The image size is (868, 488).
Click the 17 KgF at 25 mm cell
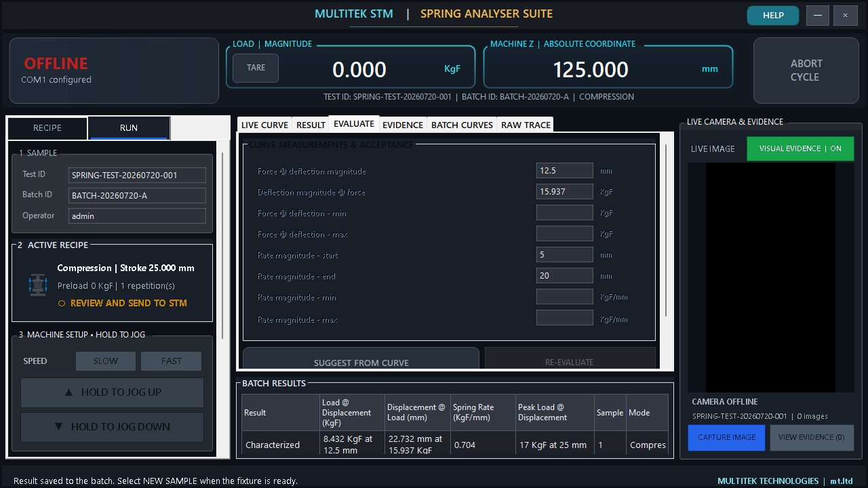[554, 444]
